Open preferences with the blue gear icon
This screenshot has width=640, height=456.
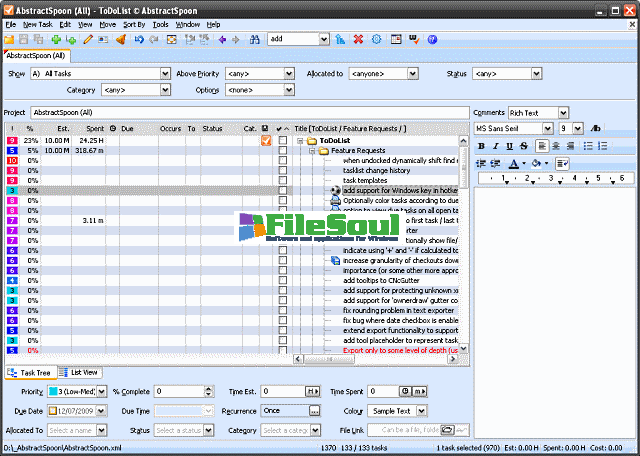tap(376, 39)
